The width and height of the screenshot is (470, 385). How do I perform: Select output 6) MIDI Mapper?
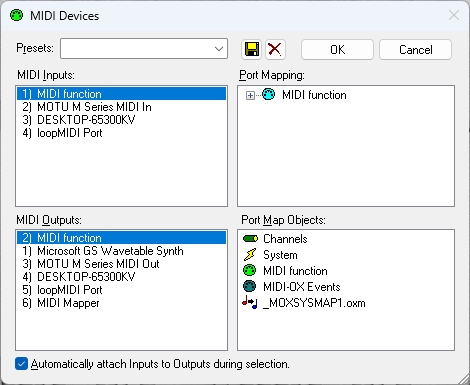pyautogui.click(x=121, y=303)
